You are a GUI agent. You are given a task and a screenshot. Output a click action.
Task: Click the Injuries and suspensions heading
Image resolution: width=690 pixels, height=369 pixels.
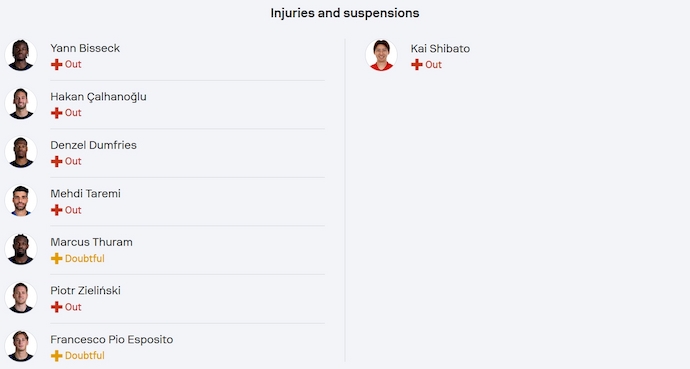pyautogui.click(x=345, y=13)
